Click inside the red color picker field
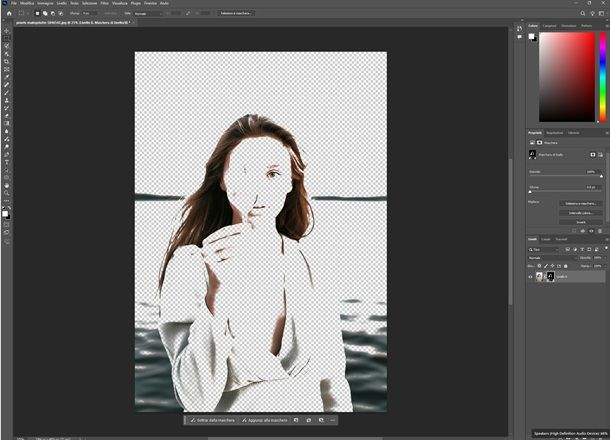610x440 pixels. click(x=568, y=75)
